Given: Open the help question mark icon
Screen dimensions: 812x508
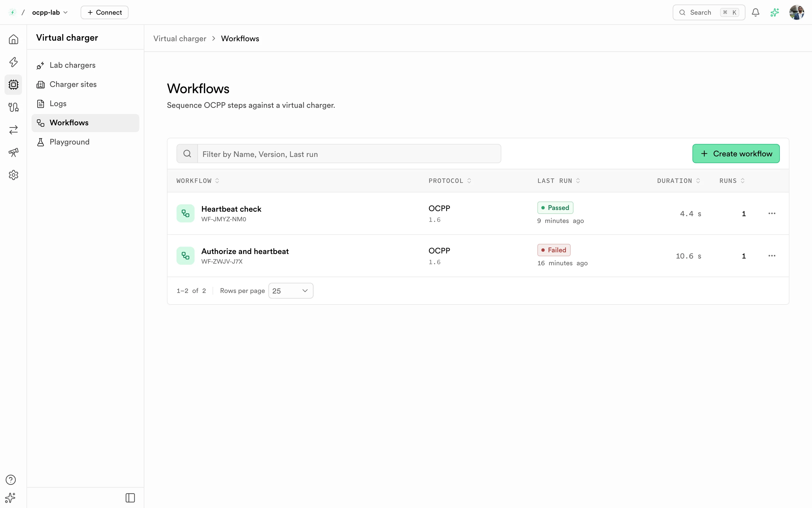Looking at the screenshot, I should click(x=11, y=480).
